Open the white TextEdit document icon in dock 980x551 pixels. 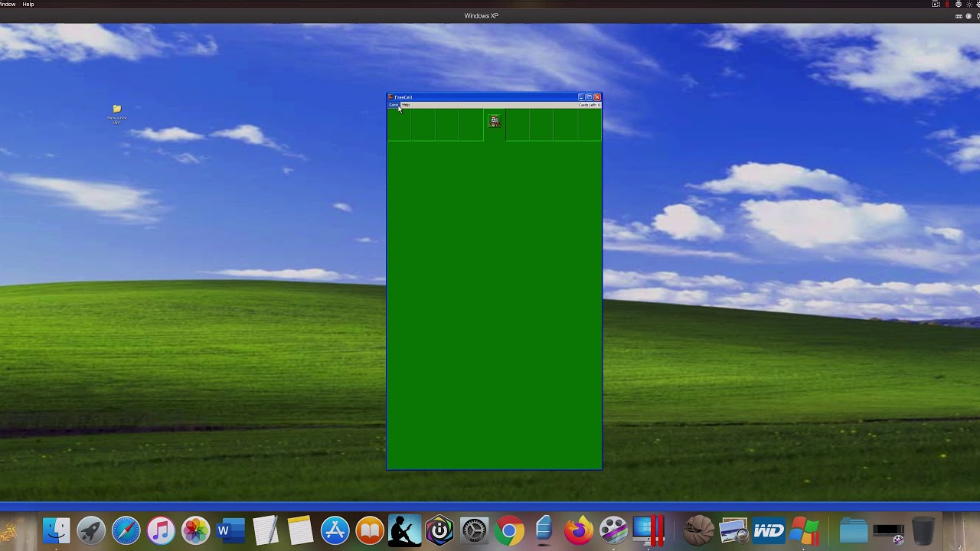265,530
